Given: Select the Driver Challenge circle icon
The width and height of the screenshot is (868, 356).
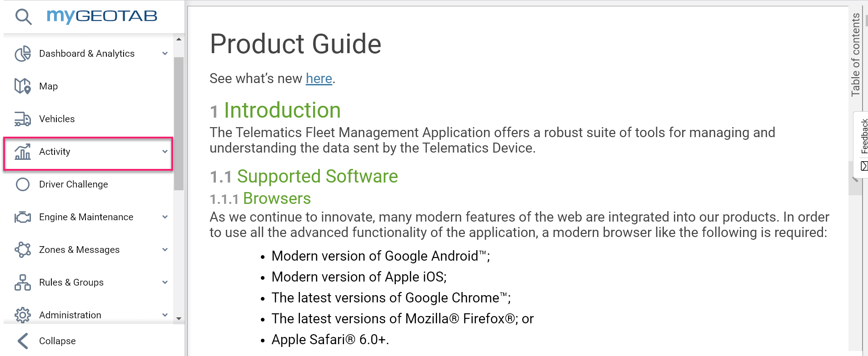Looking at the screenshot, I should coord(23,184).
